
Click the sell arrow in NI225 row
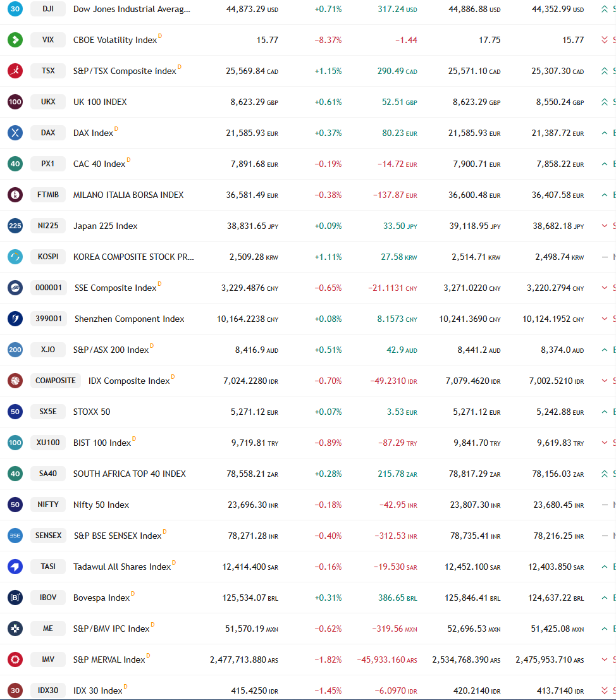point(605,226)
